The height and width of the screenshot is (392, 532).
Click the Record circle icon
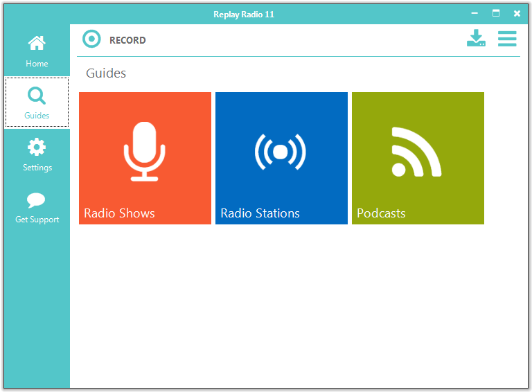[91, 39]
